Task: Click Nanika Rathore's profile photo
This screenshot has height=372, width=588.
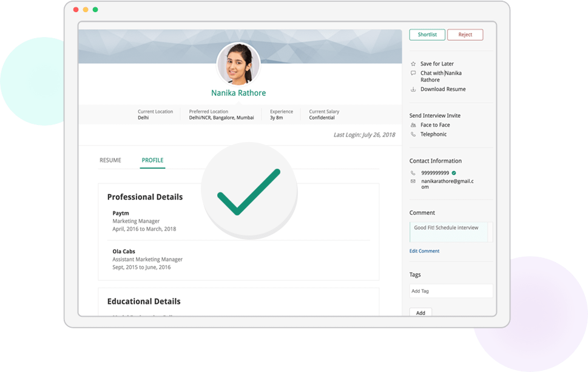Action: [x=238, y=64]
